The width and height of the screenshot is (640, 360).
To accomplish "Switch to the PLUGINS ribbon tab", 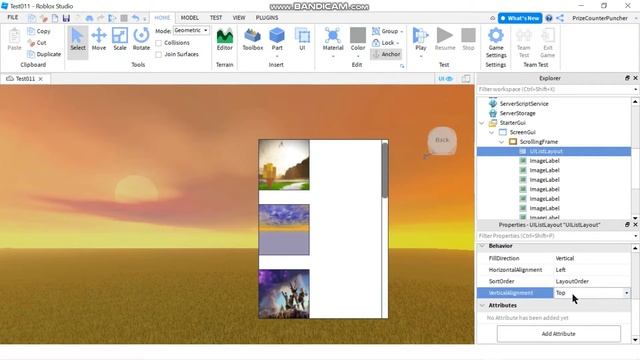I will click(267, 18).
